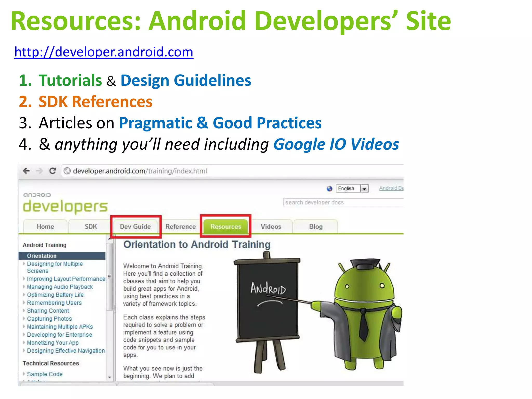
Task: Expand Optimizing Battery Life arrow
Action: point(24,295)
